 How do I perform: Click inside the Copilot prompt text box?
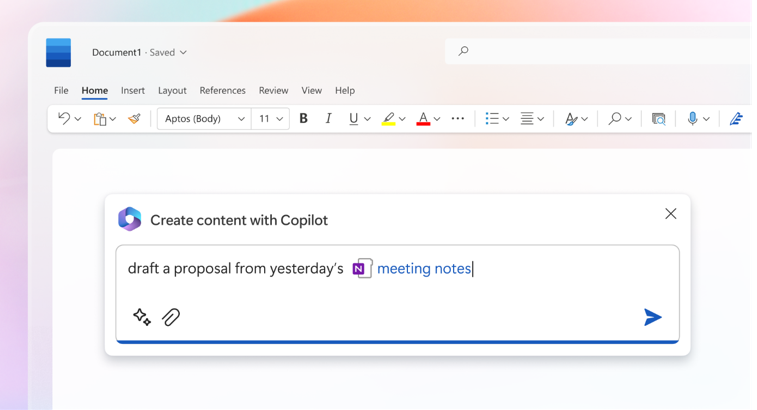click(397, 294)
